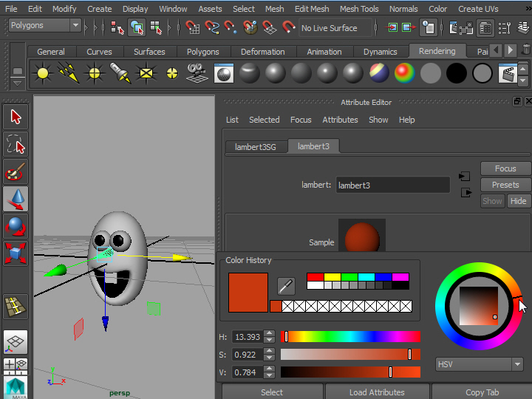Toggle select by component type icon

[156, 28]
